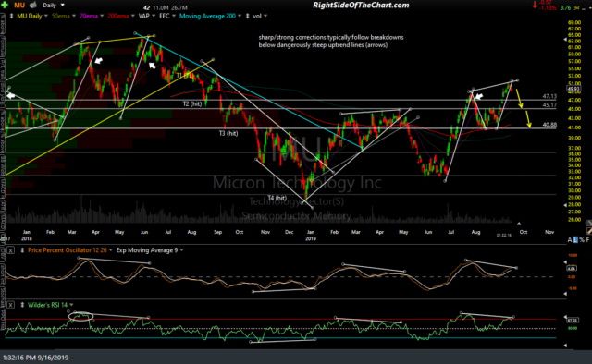Click the PPO value box 4.04
This screenshot has height=364, width=592.
pos(572,269)
